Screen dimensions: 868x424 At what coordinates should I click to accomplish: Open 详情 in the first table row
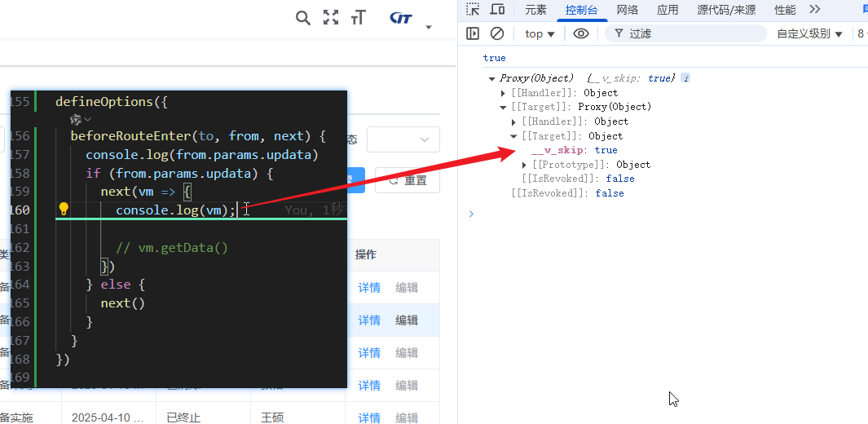(x=369, y=287)
